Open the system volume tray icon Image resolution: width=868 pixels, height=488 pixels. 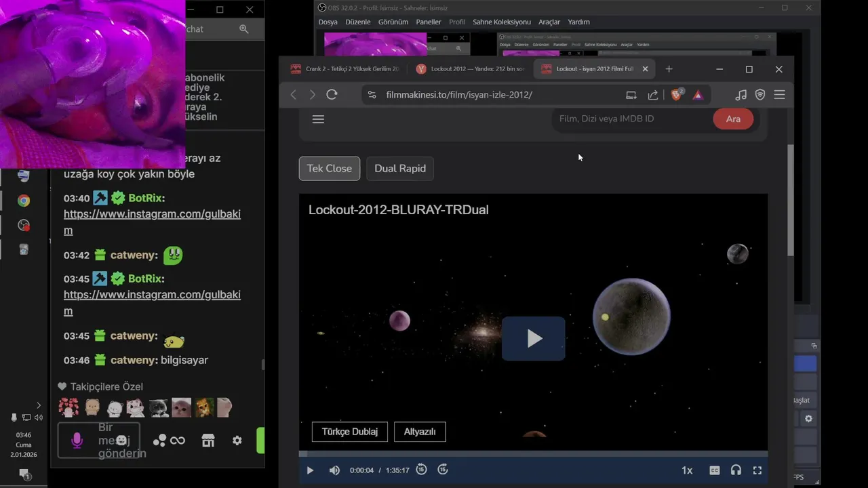click(39, 418)
